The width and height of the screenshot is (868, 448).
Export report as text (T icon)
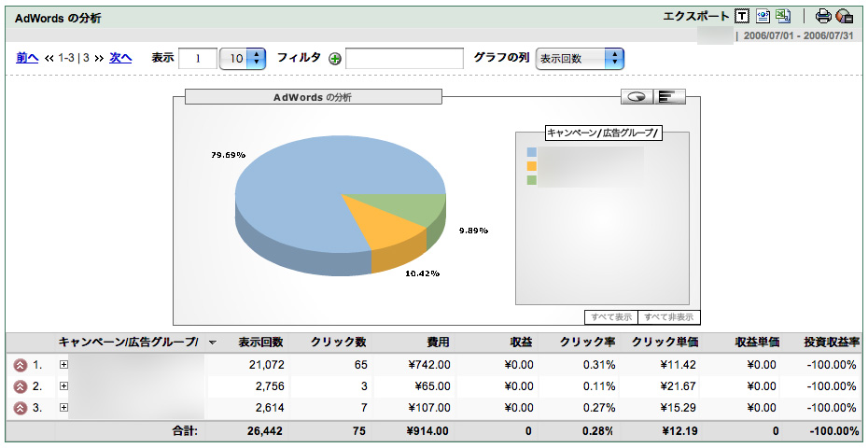tap(742, 16)
